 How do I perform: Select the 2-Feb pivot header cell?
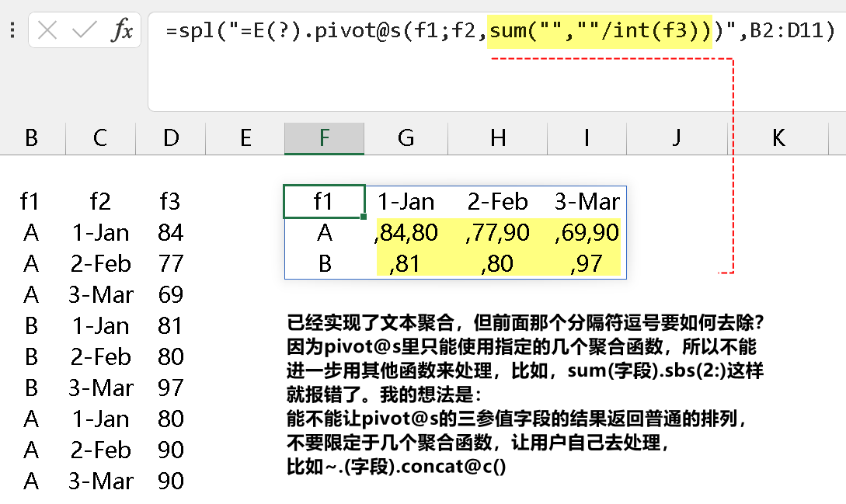[x=498, y=202]
